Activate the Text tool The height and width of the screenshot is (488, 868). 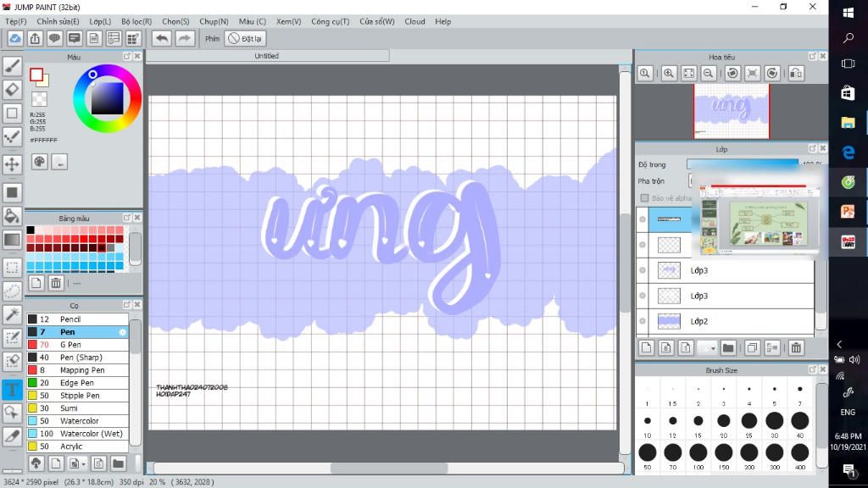(x=12, y=389)
